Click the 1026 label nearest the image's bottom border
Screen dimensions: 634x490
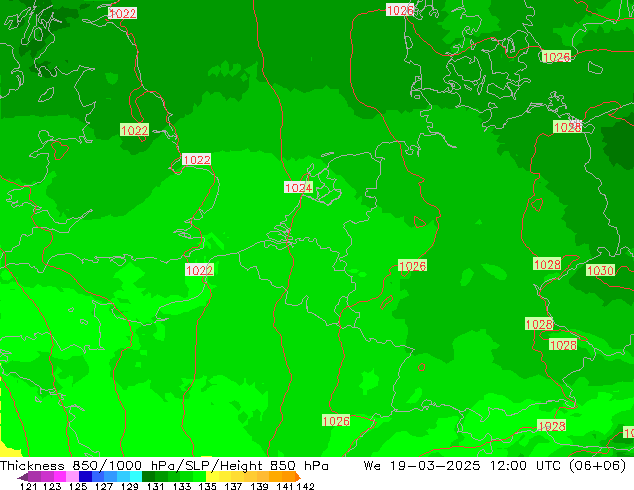(x=336, y=420)
